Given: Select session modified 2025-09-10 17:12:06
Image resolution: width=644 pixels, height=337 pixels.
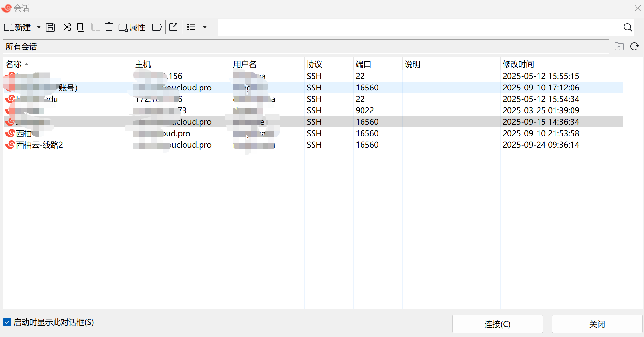Looking at the screenshot, I should point(313,88).
